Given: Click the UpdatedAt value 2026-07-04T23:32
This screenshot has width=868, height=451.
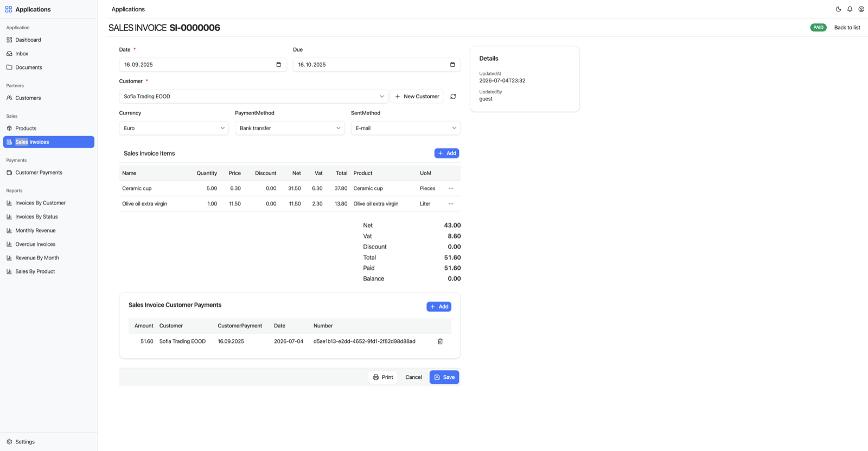Looking at the screenshot, I should (502, 80).
